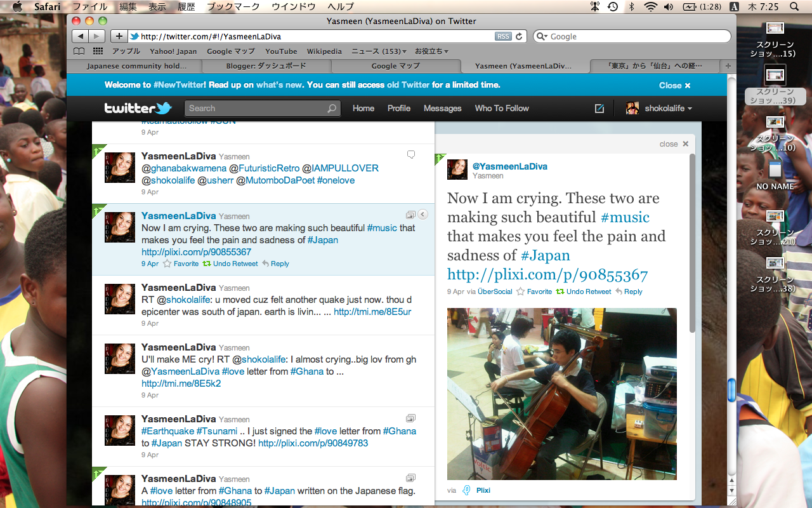
Task: Expand the ニュース (153) bookmark folder
Action: click(379, 51)
